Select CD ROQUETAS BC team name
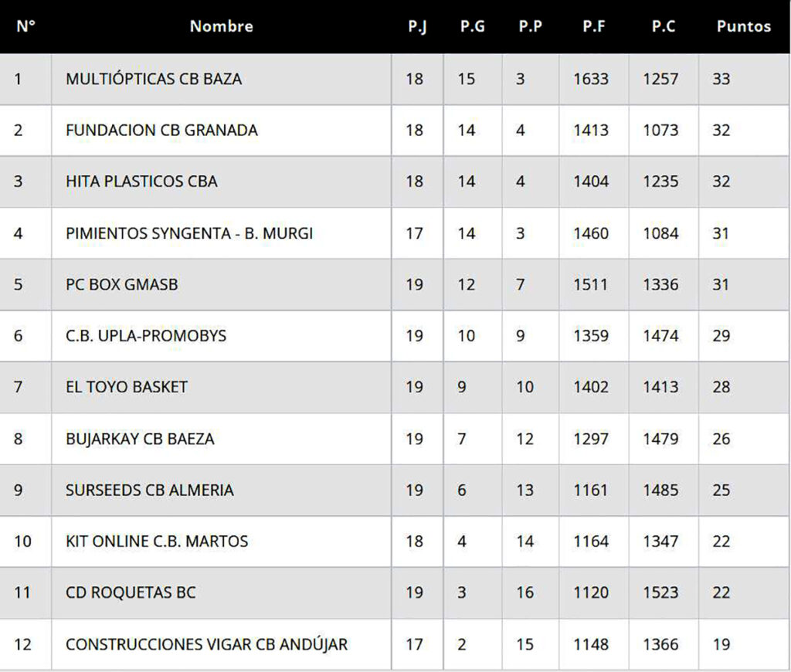The width and height of the screenshot is (791, 672). pyautogui.click(x=131, y=592)
